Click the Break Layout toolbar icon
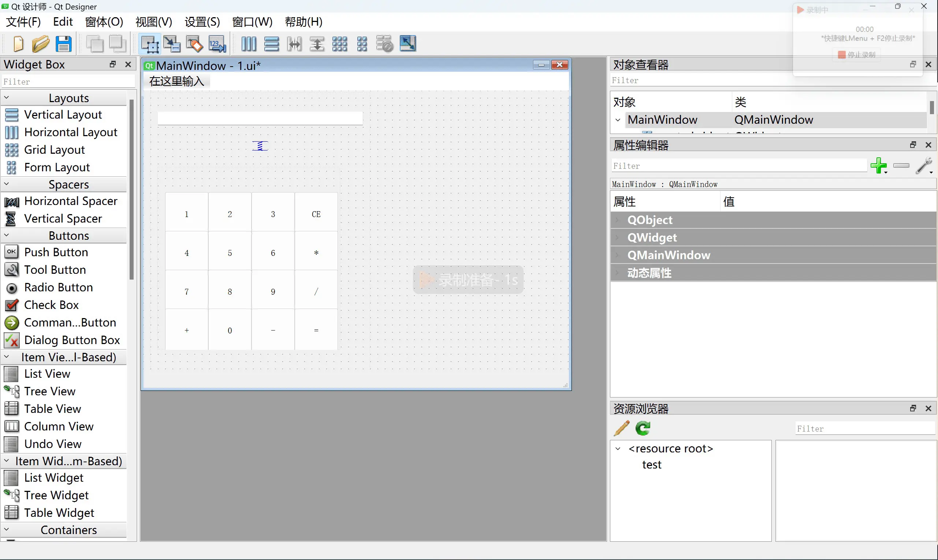Screen dimensions: 938x560 click(x=385, y=44)
